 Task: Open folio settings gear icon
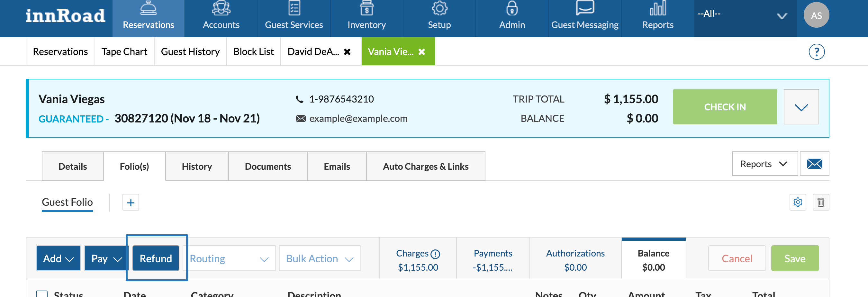[798, 203]
